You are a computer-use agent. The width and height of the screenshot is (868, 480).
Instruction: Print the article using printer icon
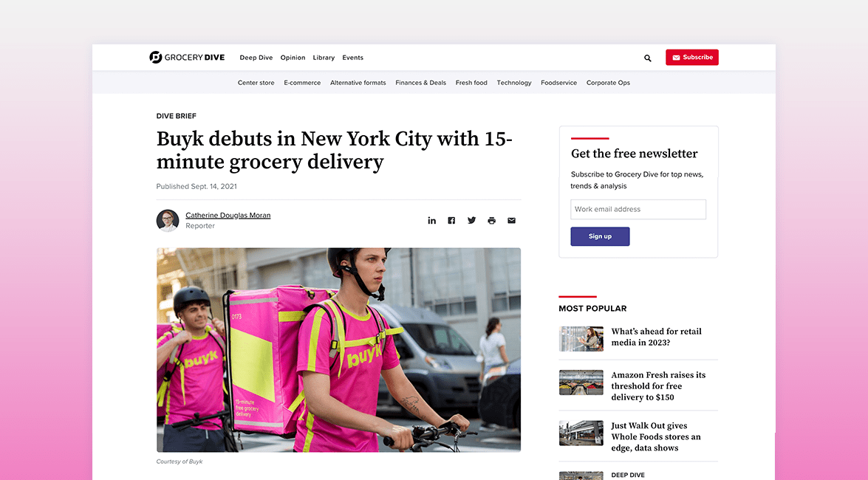coord(491,220)
